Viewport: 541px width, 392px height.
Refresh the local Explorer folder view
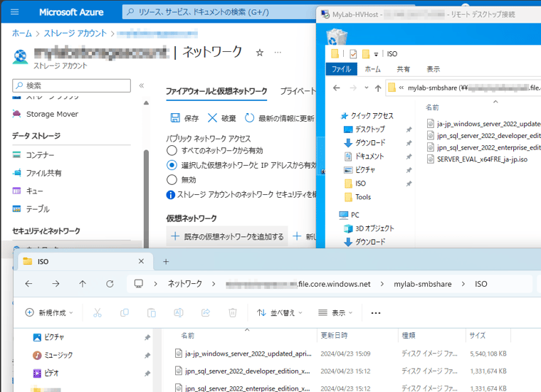110,284
